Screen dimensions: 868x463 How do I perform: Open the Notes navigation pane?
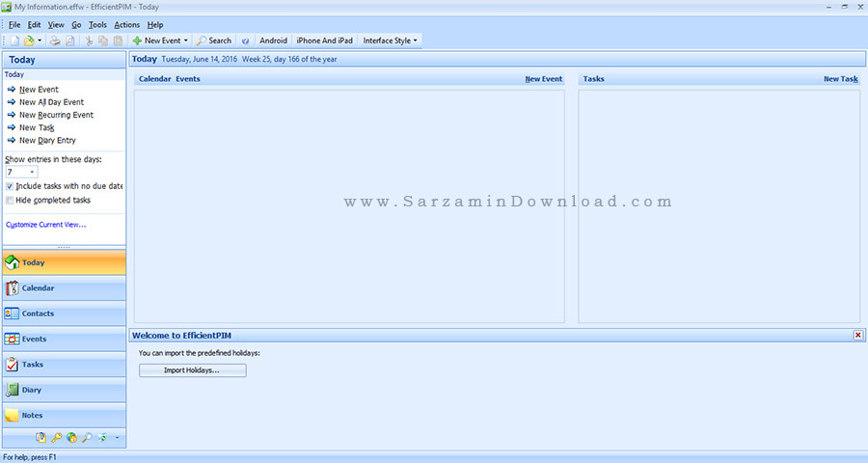coord(65,416)
